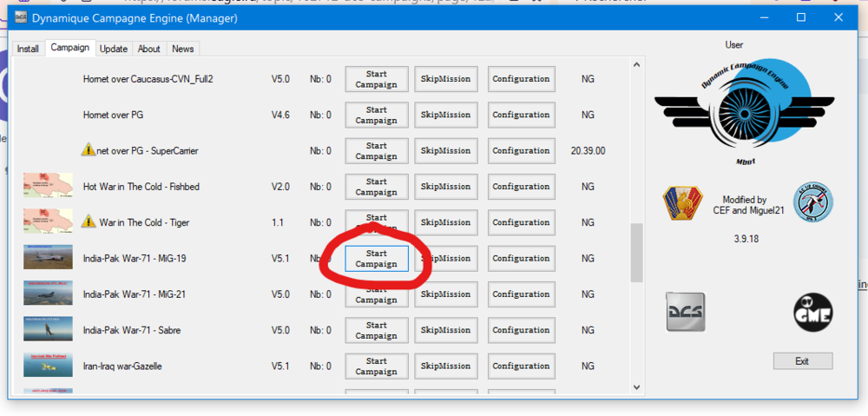Maximize the Dynamique Campagne Engine window
Screen dimensions: 868x416
pos(800,17)
